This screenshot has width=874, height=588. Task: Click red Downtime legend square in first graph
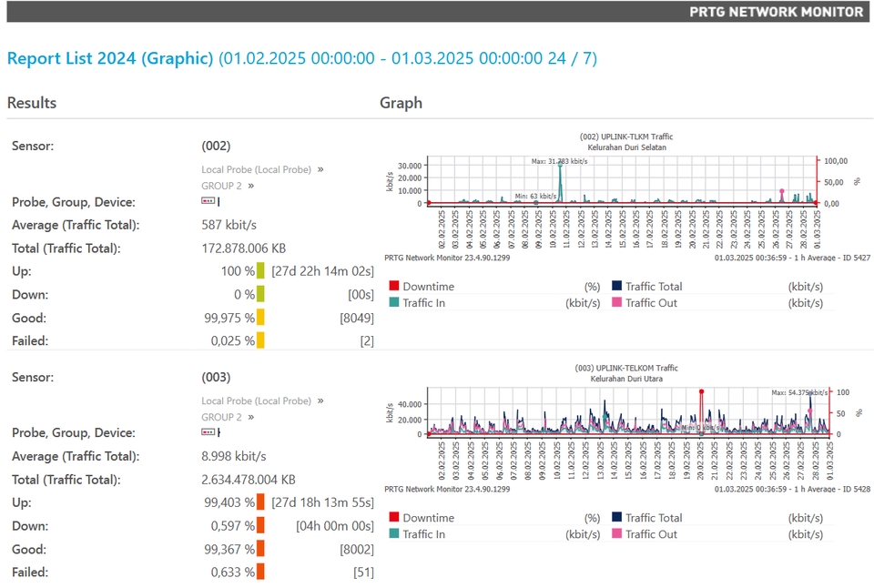click(x=394, y=286)
